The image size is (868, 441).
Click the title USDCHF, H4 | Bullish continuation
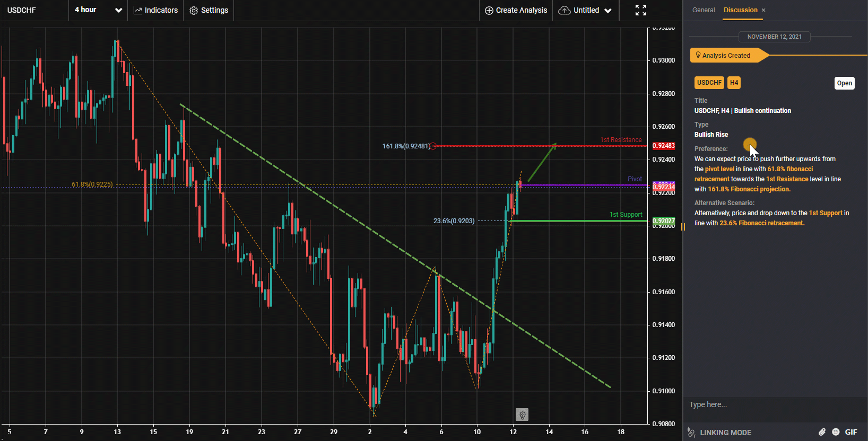[742, 111]
